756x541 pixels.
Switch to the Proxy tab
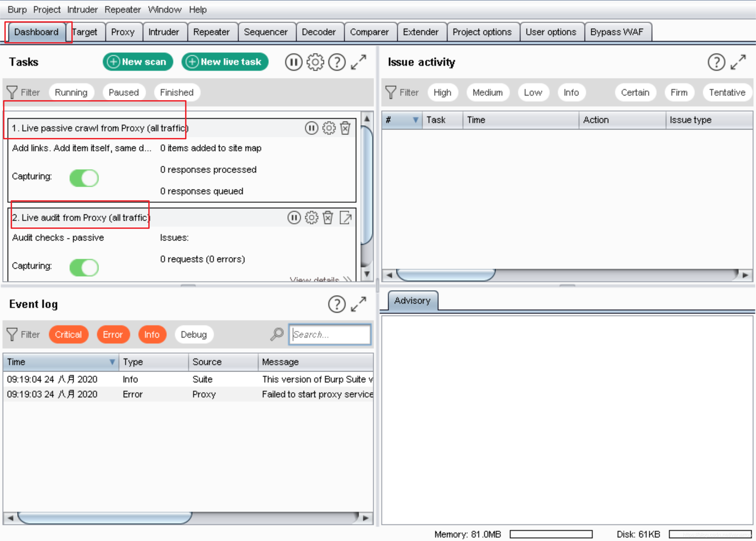point(123,32)
